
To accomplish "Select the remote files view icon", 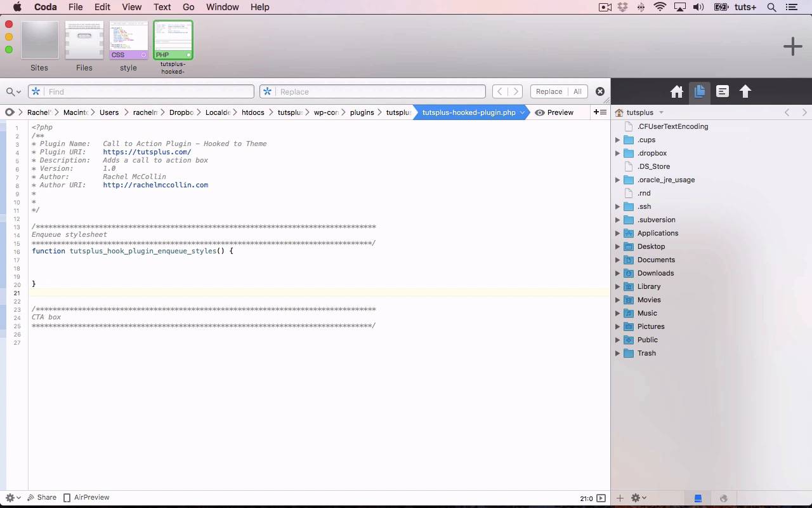I will tap(723, 498).
